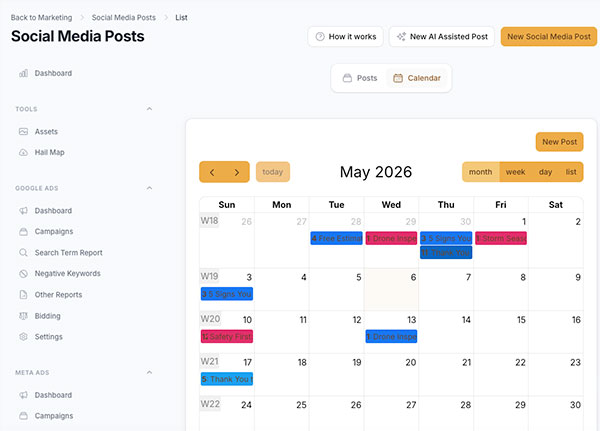Click the New Post button

559,142
